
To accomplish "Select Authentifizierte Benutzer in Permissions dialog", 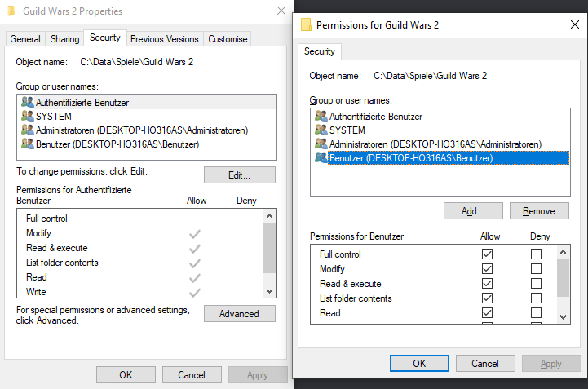I will point(440,116).
